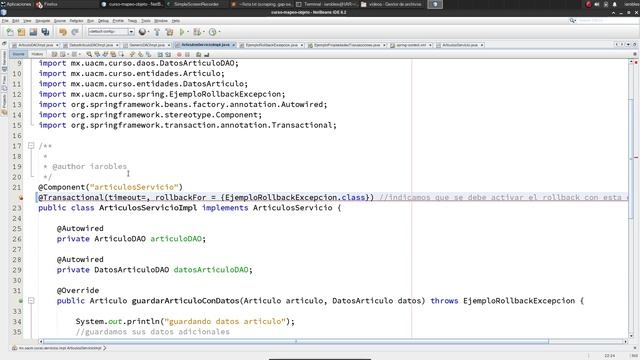Click the red Start Macro Recording icon
The width and height of the screenshot is (640, 360).
click(179, 54)
